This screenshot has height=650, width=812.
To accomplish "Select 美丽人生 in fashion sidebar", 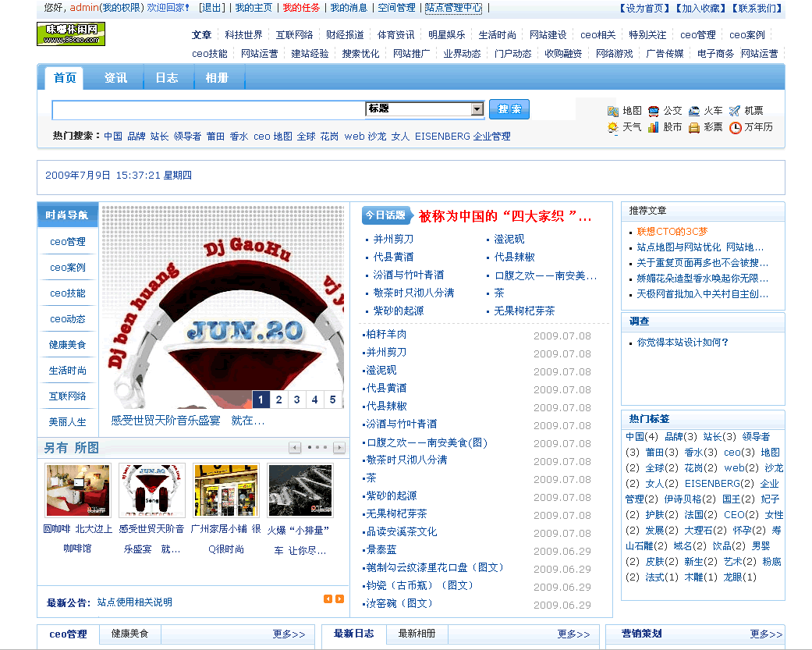I will coord(67,421).
